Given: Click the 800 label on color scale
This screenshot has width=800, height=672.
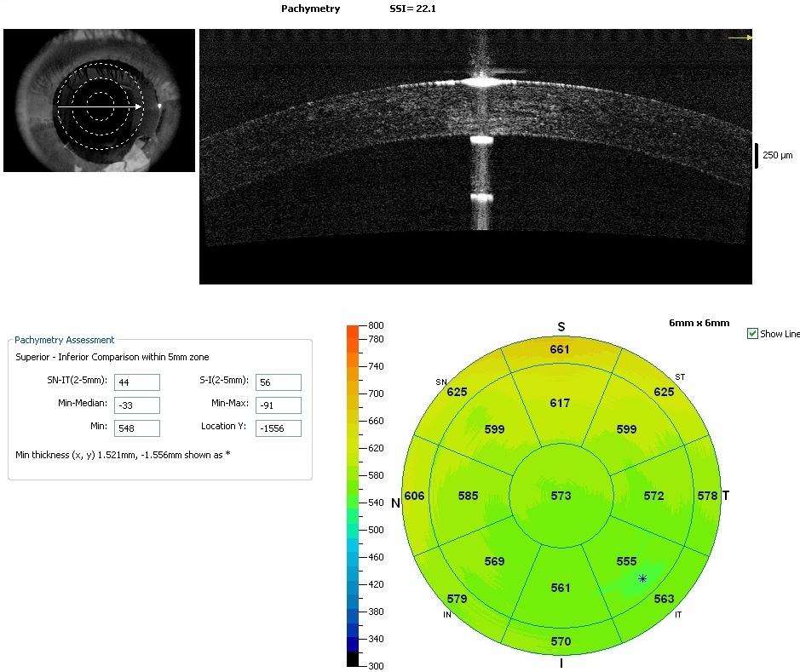Looking at the screenshot, I should 376,325.
